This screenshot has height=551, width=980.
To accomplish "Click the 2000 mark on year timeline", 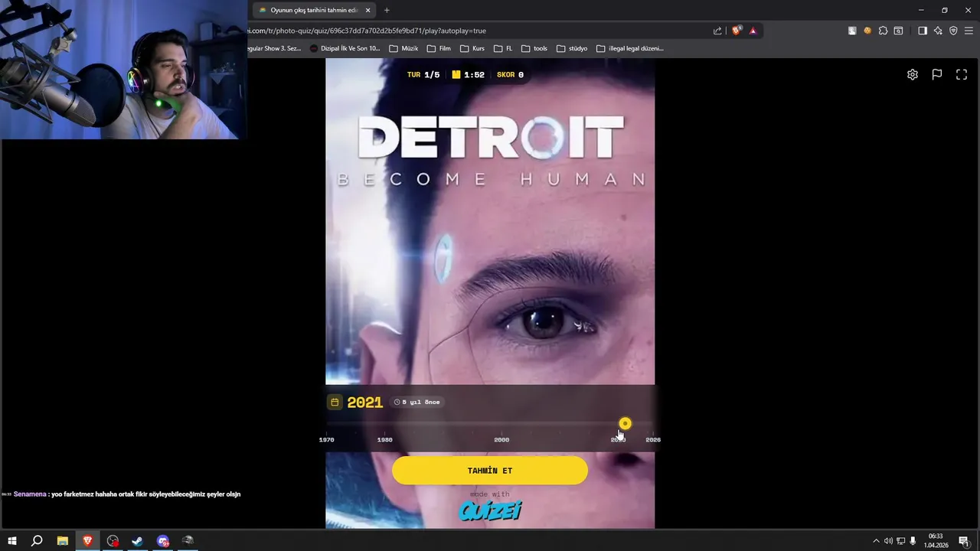I will (501, 439).
